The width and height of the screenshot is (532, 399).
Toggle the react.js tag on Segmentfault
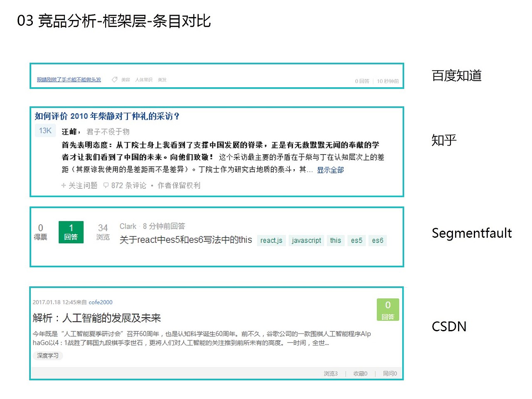click(271, 240)
